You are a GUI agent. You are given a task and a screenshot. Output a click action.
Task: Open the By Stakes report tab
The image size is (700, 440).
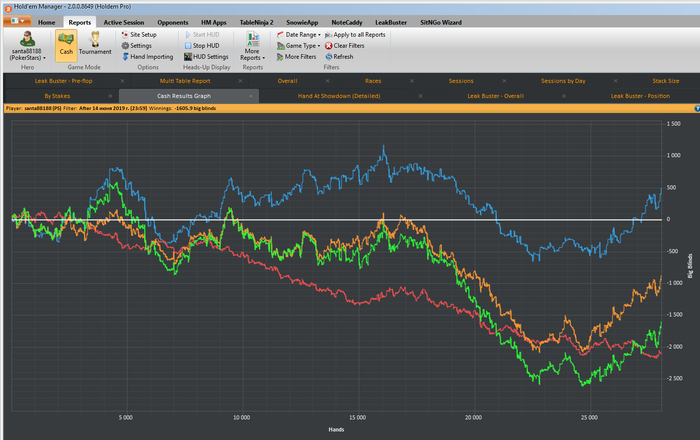57,96
